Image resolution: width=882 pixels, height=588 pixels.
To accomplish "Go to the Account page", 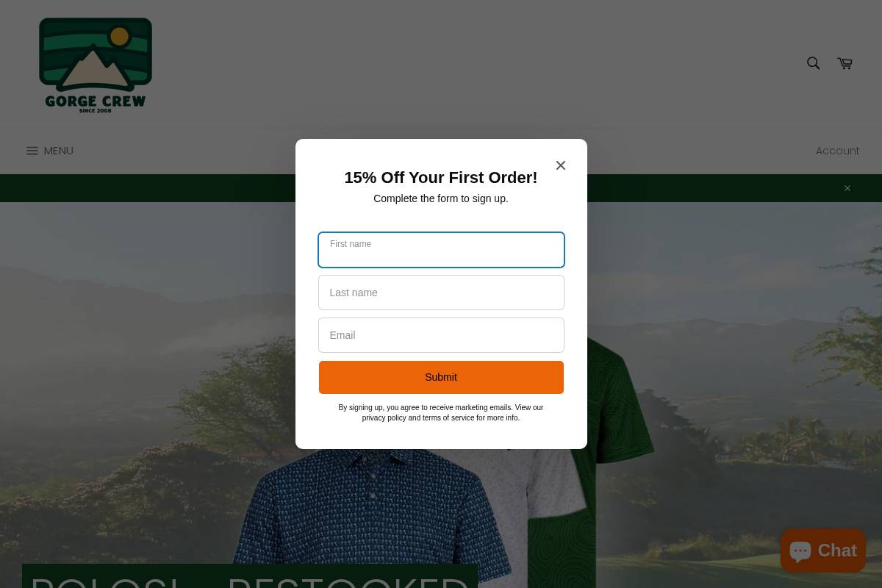I will click(837, 151).
